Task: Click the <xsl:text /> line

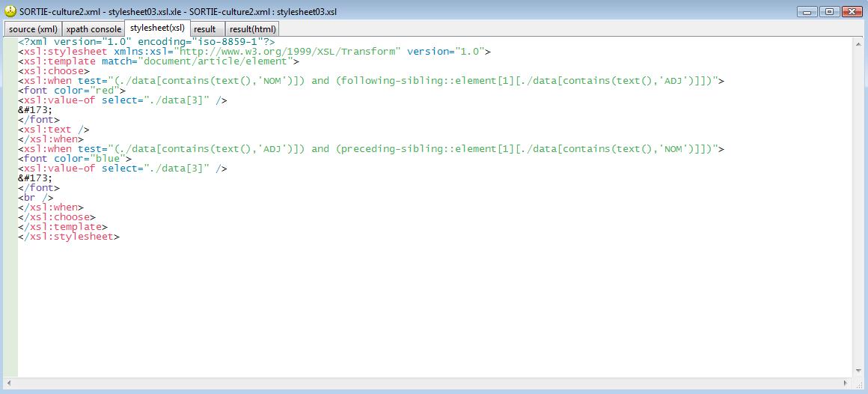Action: (53, 130)
